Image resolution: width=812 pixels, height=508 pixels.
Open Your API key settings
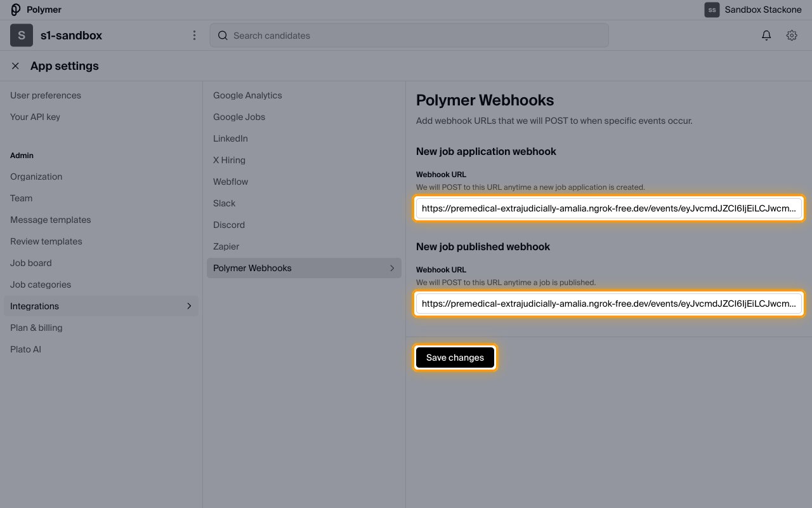35,117
